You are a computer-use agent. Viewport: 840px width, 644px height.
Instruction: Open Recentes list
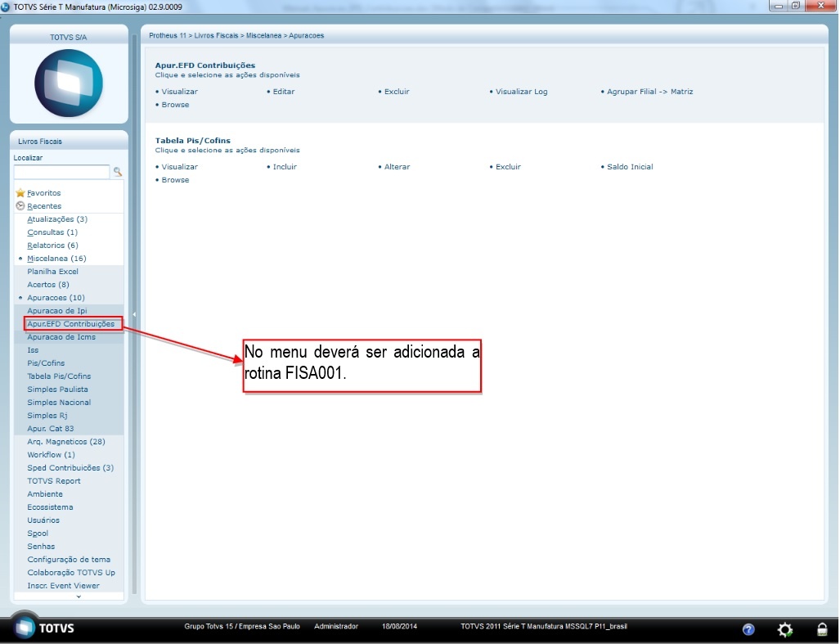pyautogui.click(x=44, y=205)
